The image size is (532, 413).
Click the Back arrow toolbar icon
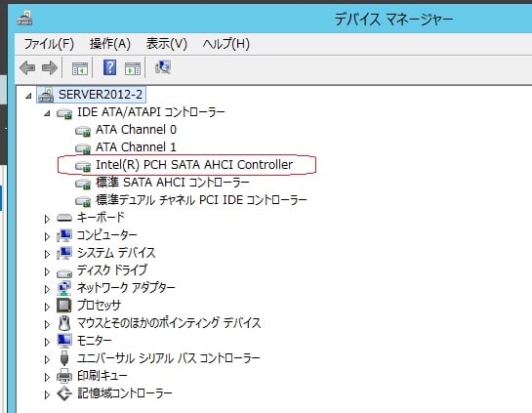[x=27, y=68]
